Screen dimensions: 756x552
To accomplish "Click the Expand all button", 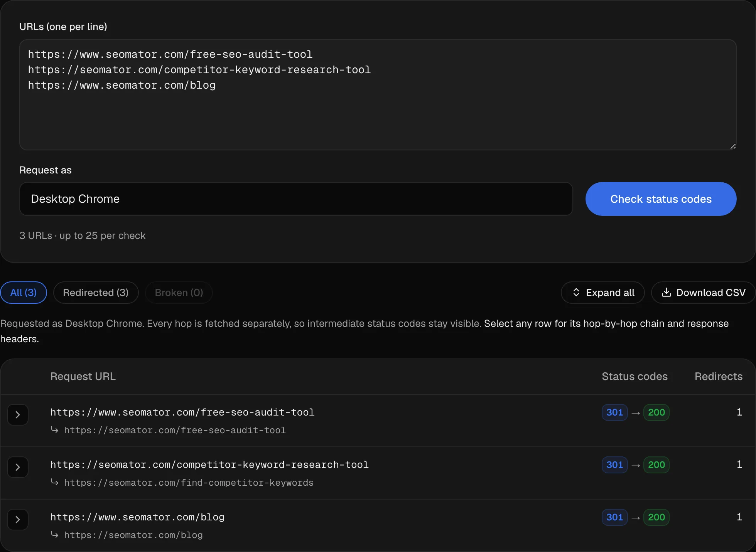I will click(x=603, y=293).
